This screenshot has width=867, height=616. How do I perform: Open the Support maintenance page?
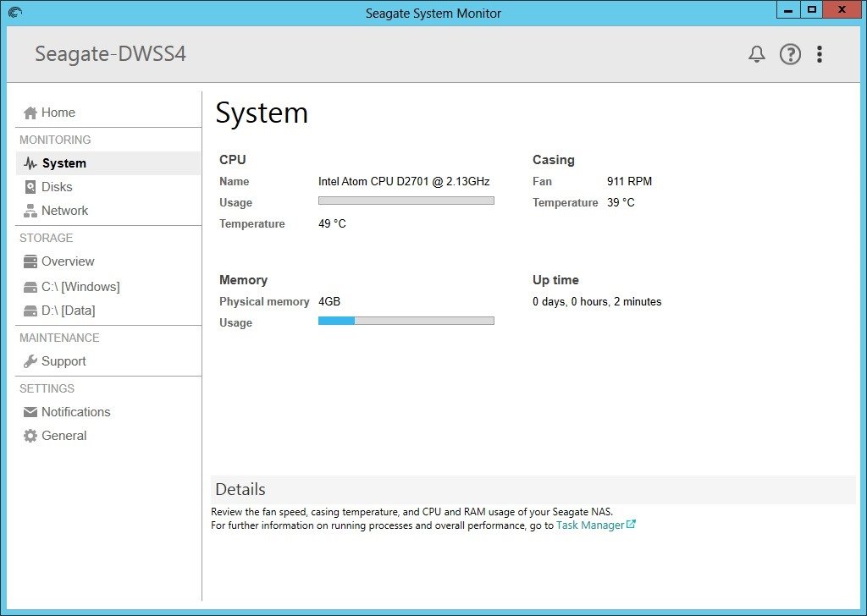click(64, 361)
